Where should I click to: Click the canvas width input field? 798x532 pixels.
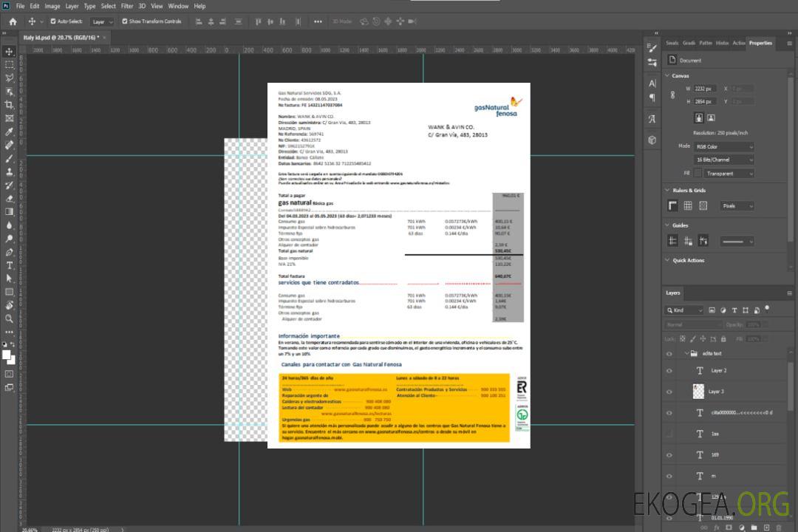pyautogui.click(x=705, y=89)
